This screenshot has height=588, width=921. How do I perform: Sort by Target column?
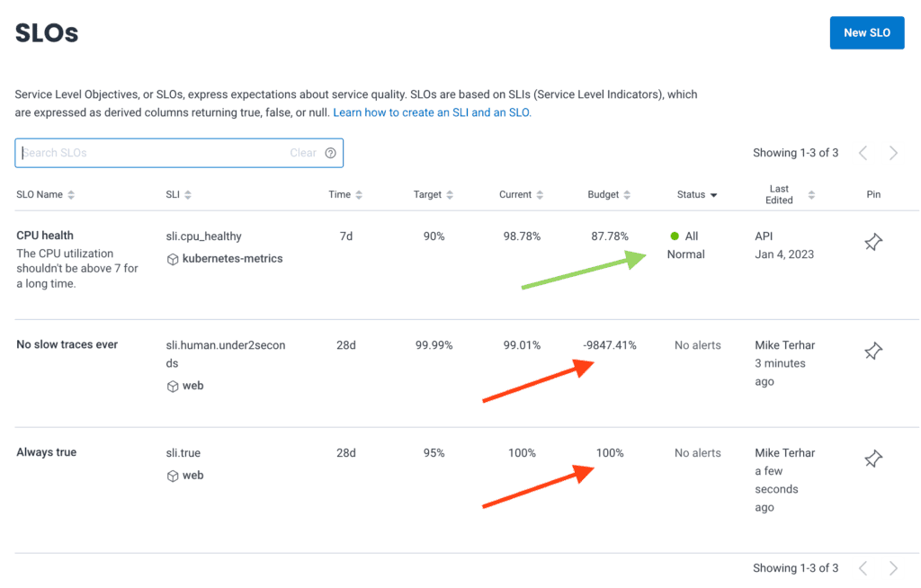click(x=434, y=195)
